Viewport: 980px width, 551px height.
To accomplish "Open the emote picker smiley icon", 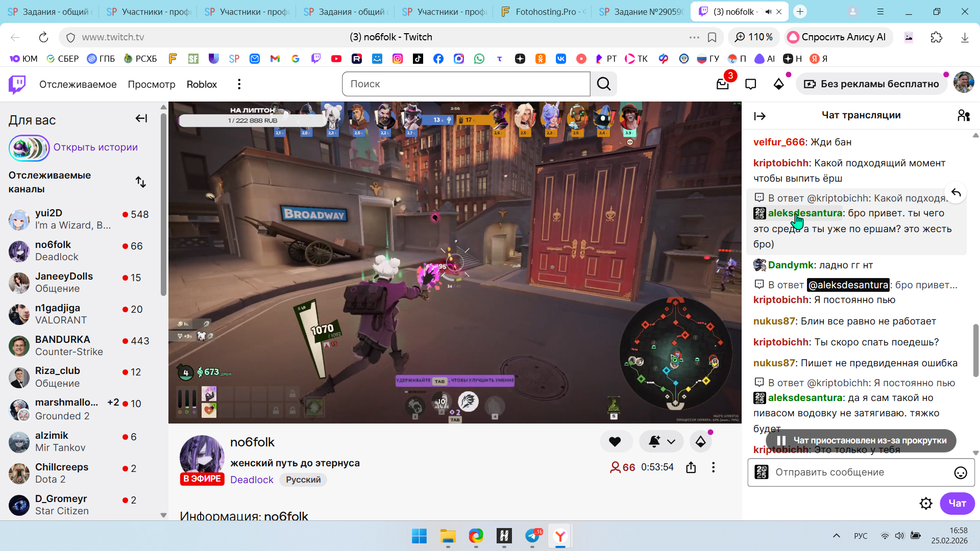I will click(960, 473).
